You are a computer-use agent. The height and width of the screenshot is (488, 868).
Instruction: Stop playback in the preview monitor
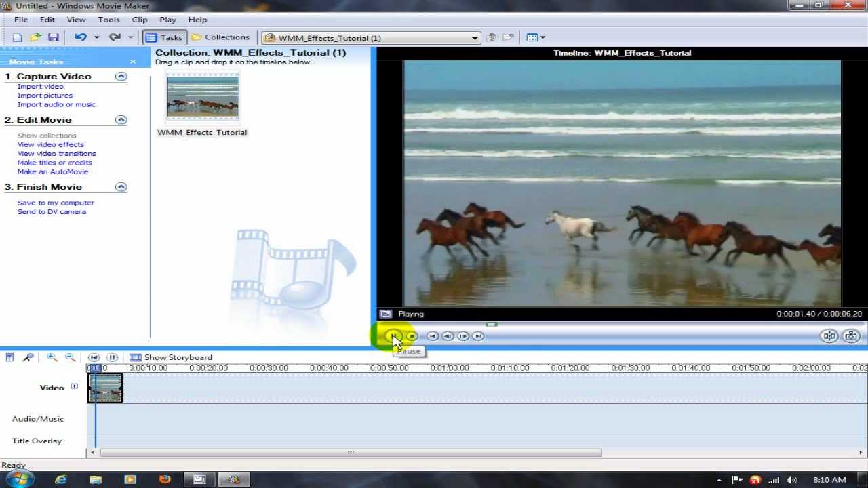tap(412, 336)
